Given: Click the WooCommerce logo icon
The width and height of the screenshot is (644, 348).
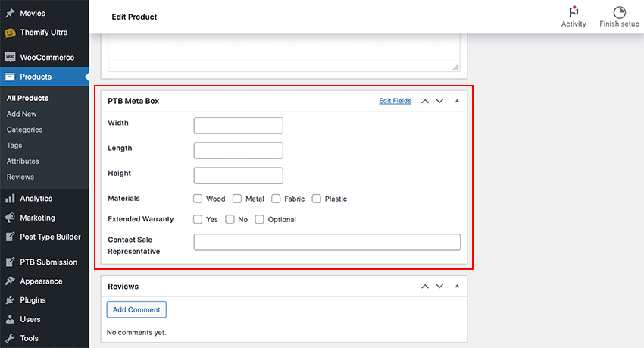Looking at the screenshot, I should (x=10, y=57).
